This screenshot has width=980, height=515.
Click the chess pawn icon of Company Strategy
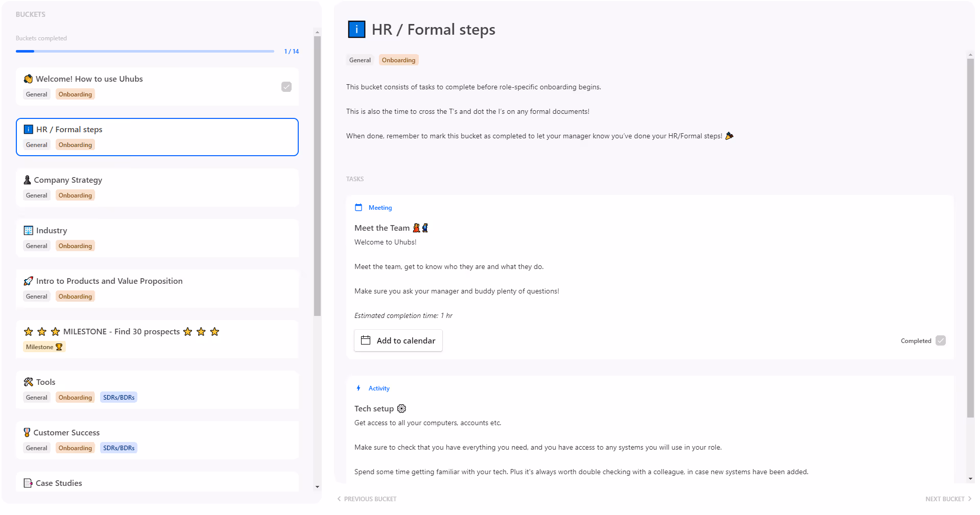28,180
